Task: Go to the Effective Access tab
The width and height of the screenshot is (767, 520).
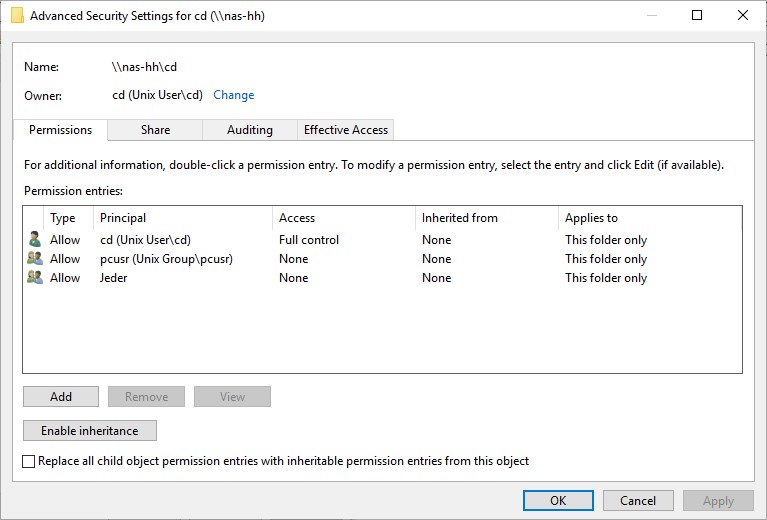Action: [x=346, y=130]
